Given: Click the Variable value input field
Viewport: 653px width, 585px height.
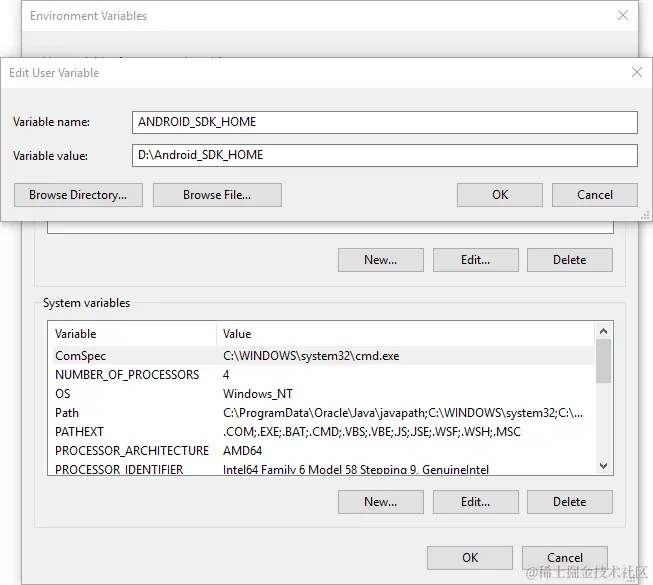Looking at the screenshot, I should pyautogui.click(x=384, y=155).
